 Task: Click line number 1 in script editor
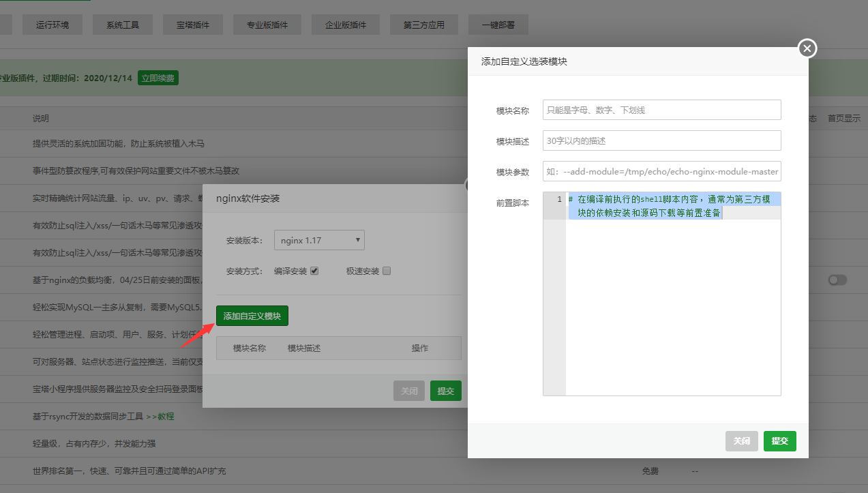click(x=559, y=199)
